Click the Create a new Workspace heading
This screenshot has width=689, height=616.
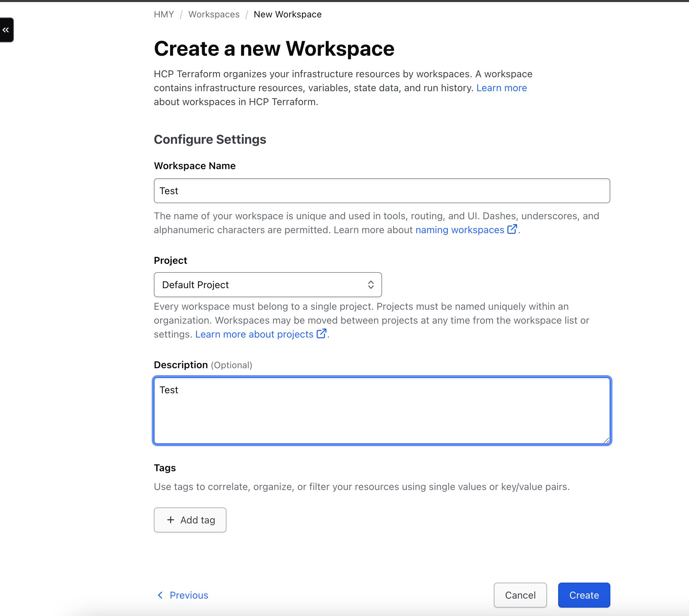click(274, 48)
